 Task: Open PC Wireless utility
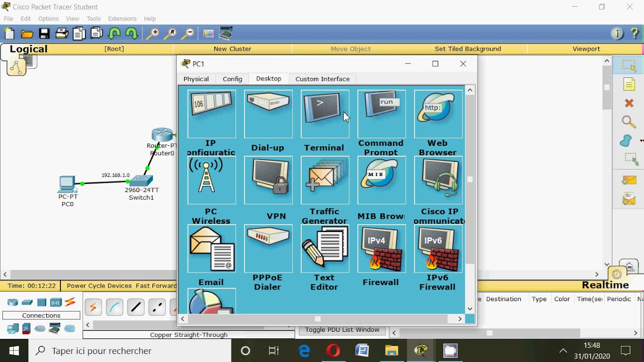point(211,180)
